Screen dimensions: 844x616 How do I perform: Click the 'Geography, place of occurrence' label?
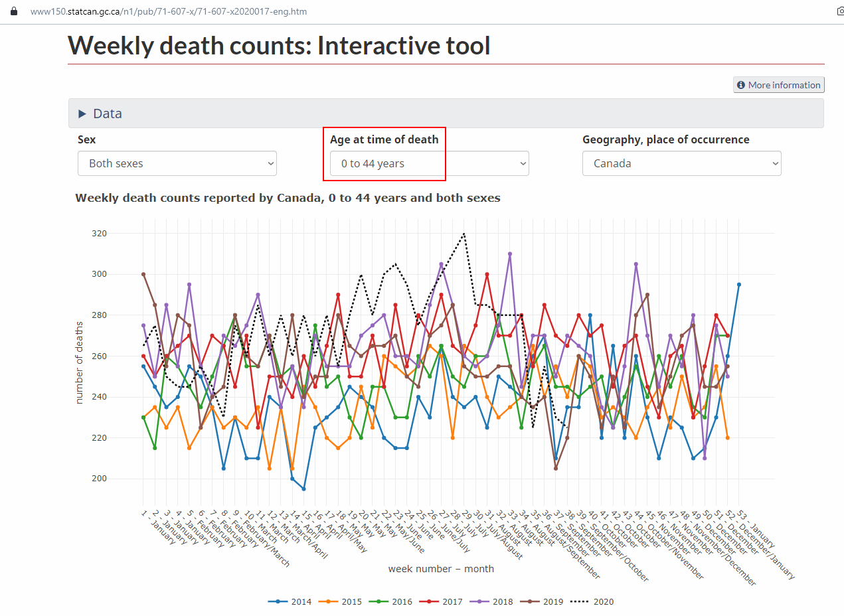pos(666,139)
